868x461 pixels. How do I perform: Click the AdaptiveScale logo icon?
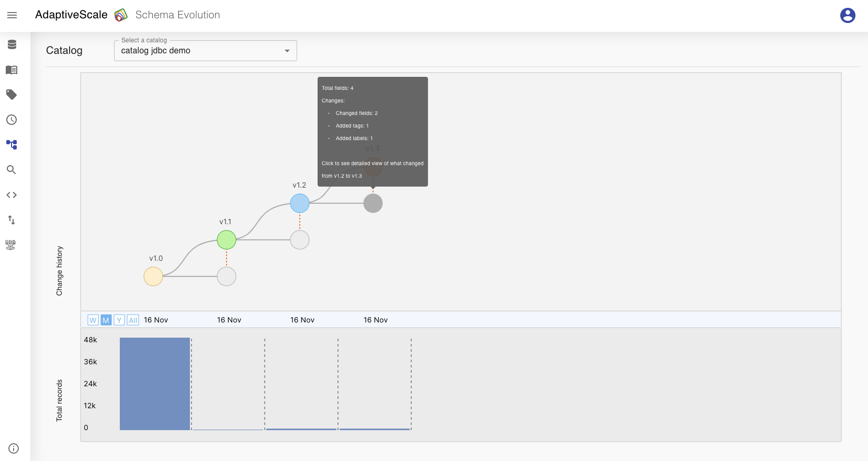(121, 15)
